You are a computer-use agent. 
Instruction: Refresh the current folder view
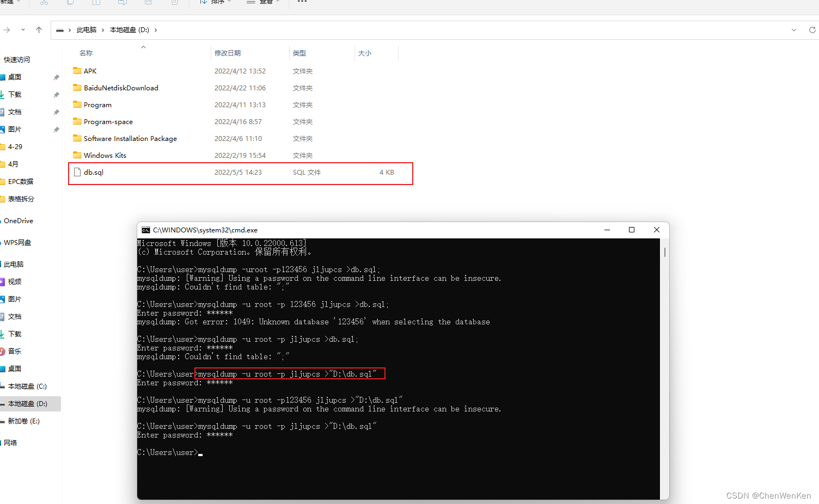pyautogui.click(x=812, y=30)
